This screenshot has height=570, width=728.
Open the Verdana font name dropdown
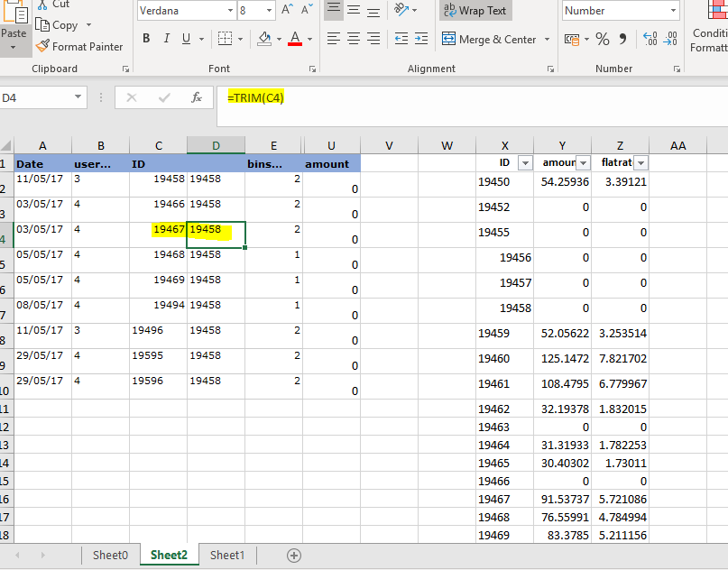[x=230, y=10]
